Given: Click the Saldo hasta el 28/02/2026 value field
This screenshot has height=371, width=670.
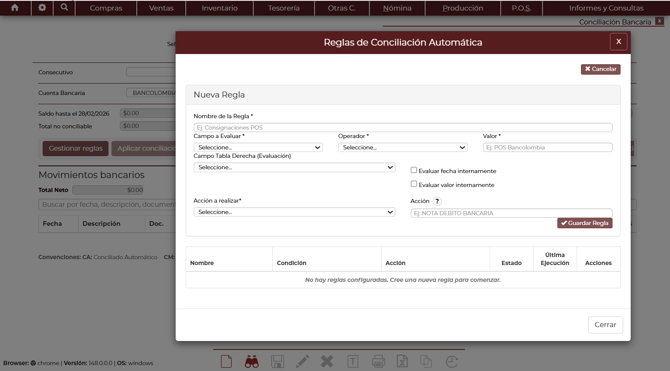Looking at the screenshot, I should pos(148,113).
